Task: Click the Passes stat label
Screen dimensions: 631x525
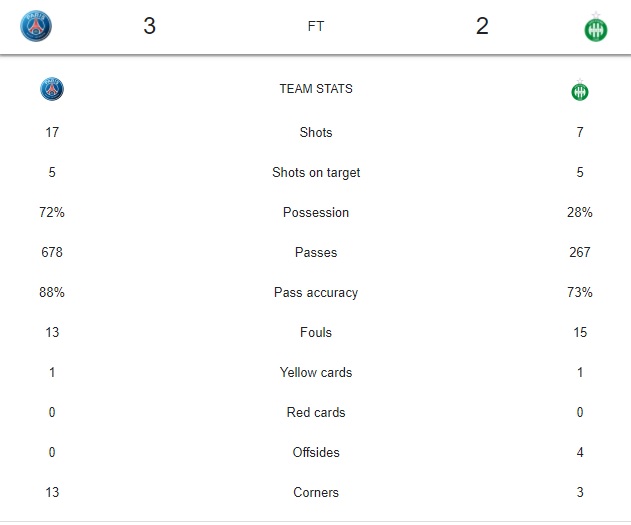Action: [x=316, y=252]
